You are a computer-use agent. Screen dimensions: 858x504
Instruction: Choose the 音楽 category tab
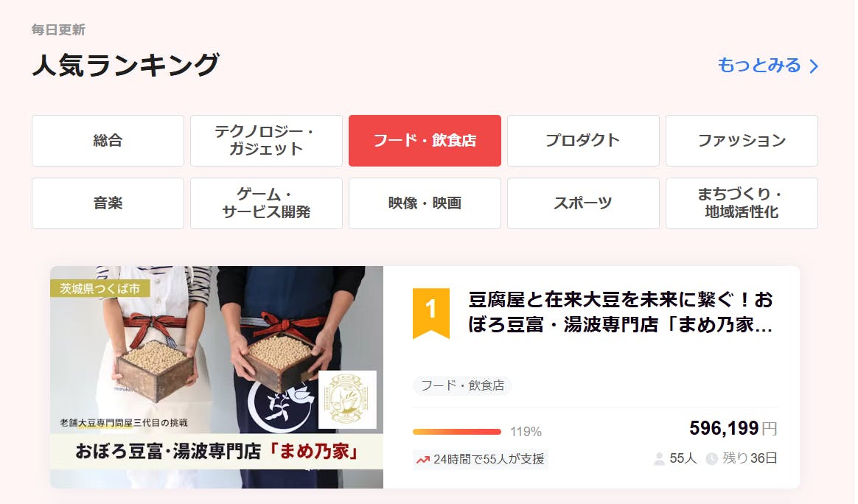108,203
